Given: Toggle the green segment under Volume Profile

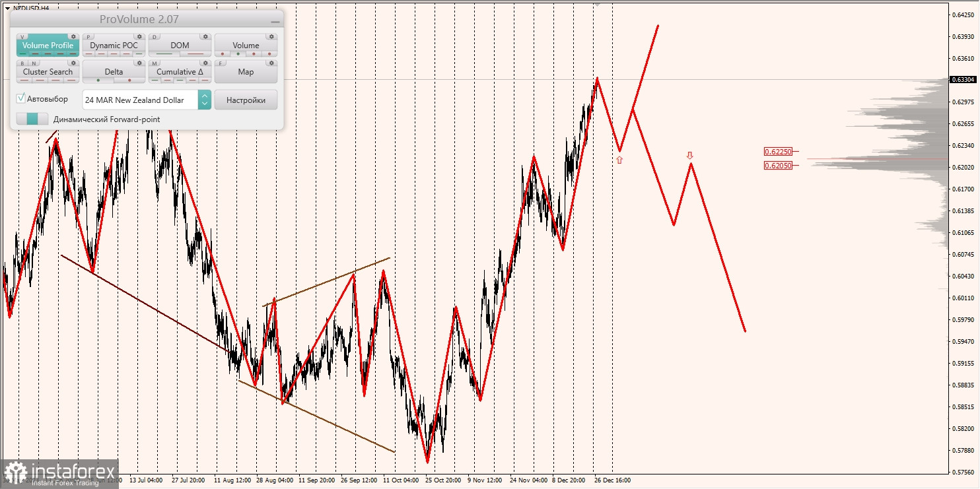Looking at the screenshot, I should 24,53.
